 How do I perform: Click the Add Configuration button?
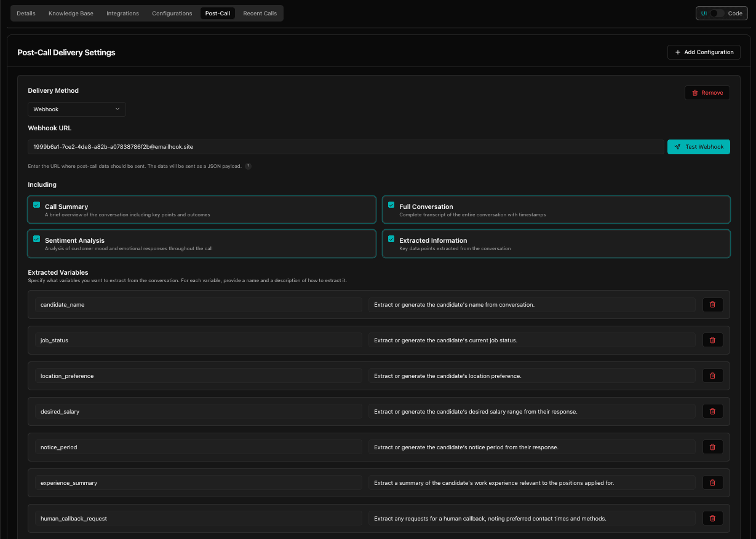coord(704,52)
